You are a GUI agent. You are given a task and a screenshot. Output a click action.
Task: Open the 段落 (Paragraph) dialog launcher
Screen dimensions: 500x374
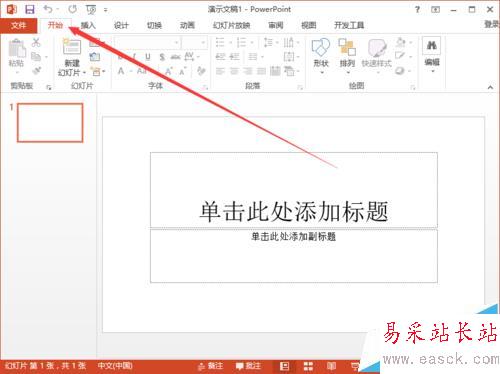tap(300, 87)
